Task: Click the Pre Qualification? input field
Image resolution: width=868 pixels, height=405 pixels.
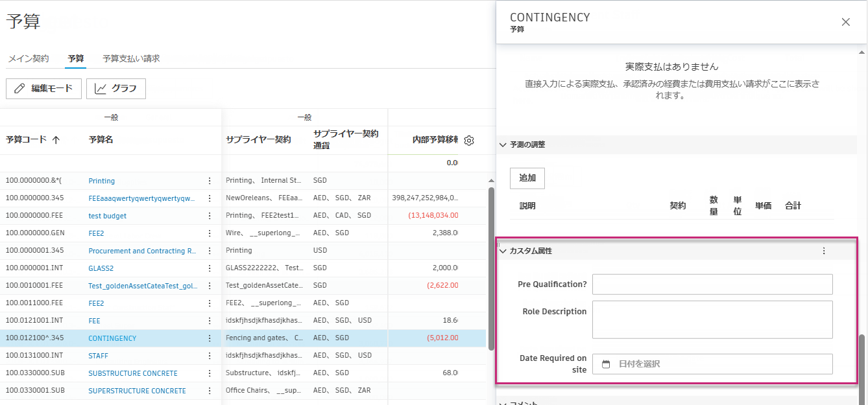Action: click(712, 284)
